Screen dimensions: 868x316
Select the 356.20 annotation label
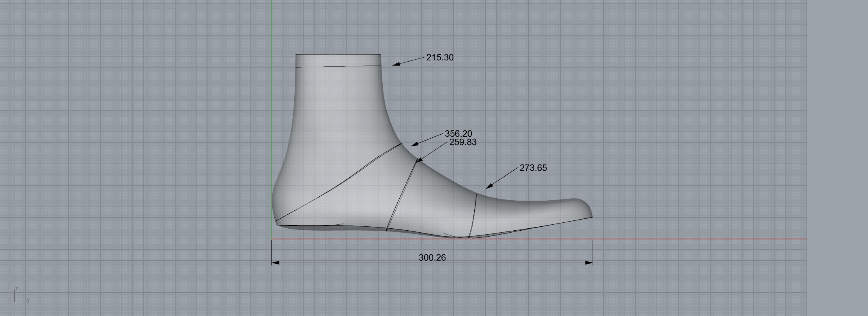coord(458,134)
